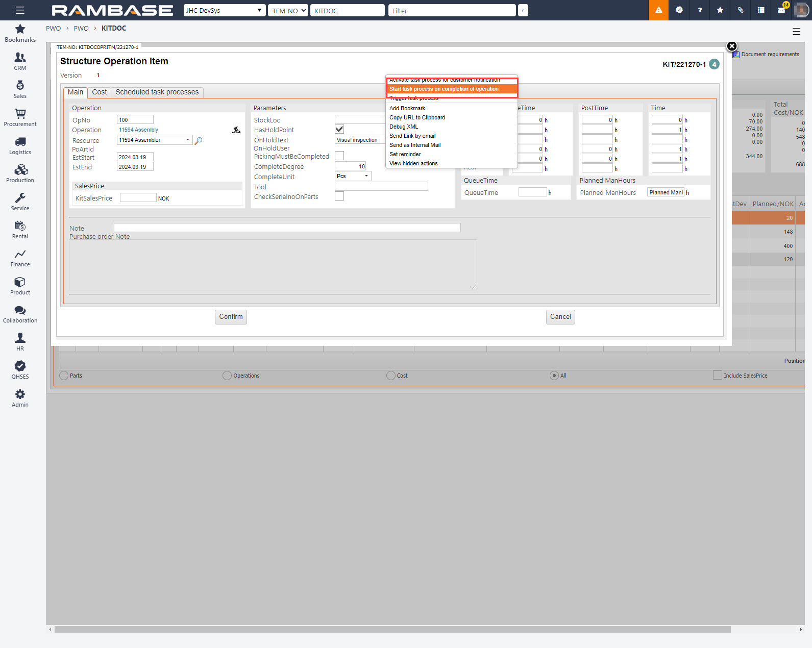Enable the PickingMustBeCompleted checkbox
Screen dimensions: 812x648
339,156
